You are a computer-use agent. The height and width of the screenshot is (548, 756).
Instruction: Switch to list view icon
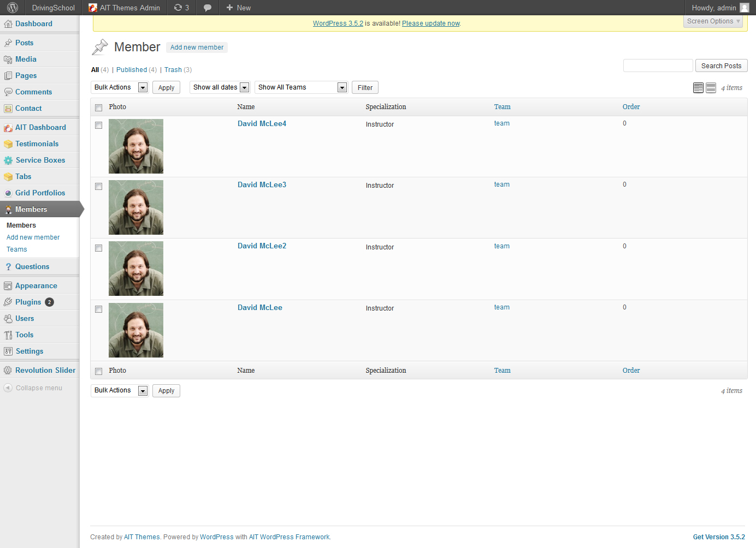[x=698, y=88]
